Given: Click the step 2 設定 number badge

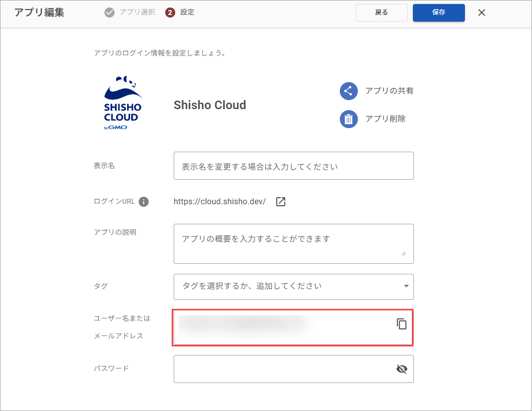Looking at the screenshot, I should tap(170, 13).
